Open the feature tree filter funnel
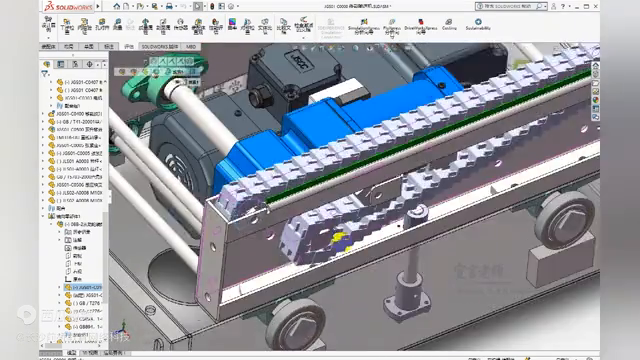 point(44,74)
